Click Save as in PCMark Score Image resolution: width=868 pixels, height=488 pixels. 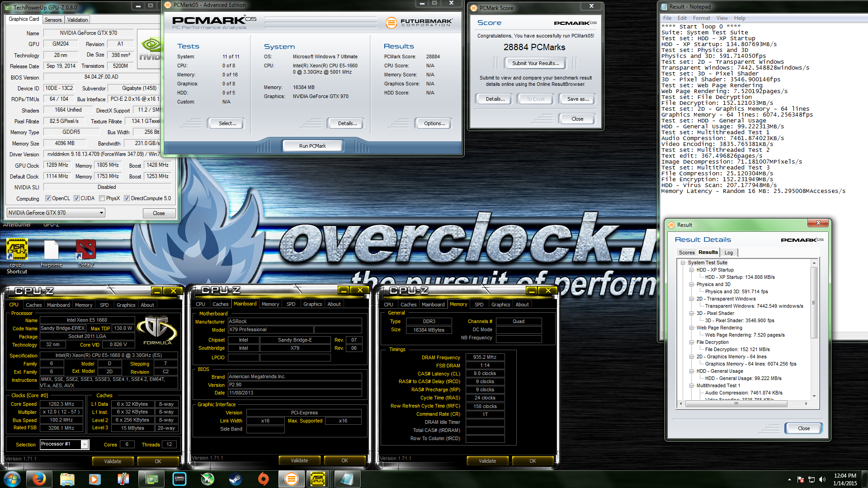tap(578, 99)
